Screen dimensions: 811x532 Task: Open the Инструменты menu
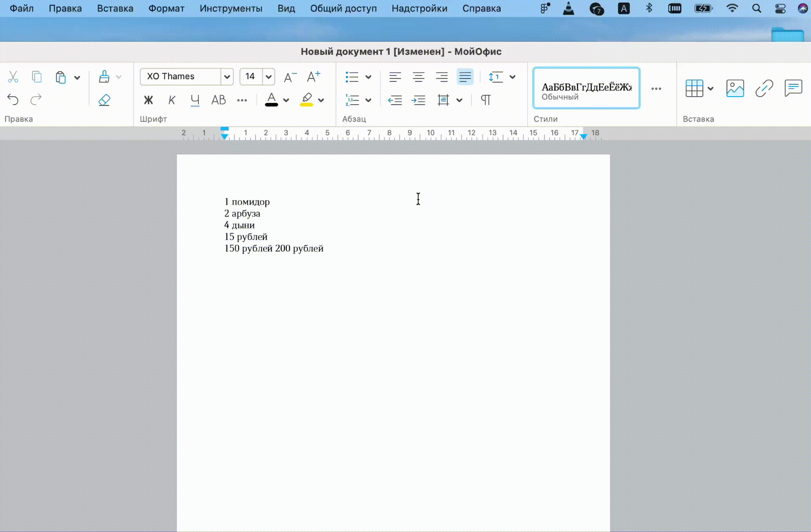click(231, 8)
